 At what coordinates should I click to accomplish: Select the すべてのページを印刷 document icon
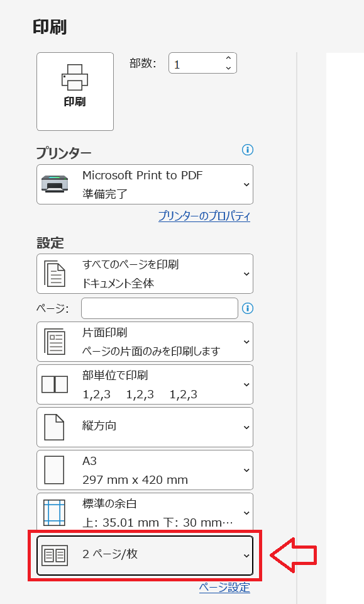(55, 273)
